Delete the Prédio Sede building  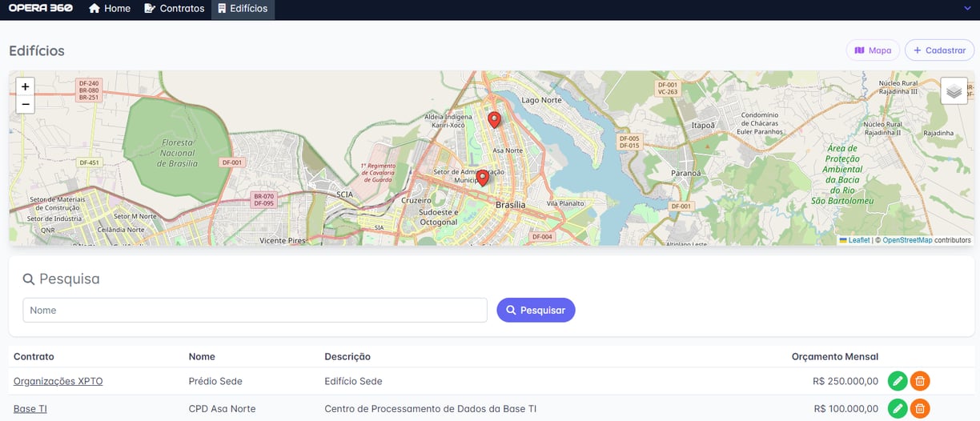920,381
